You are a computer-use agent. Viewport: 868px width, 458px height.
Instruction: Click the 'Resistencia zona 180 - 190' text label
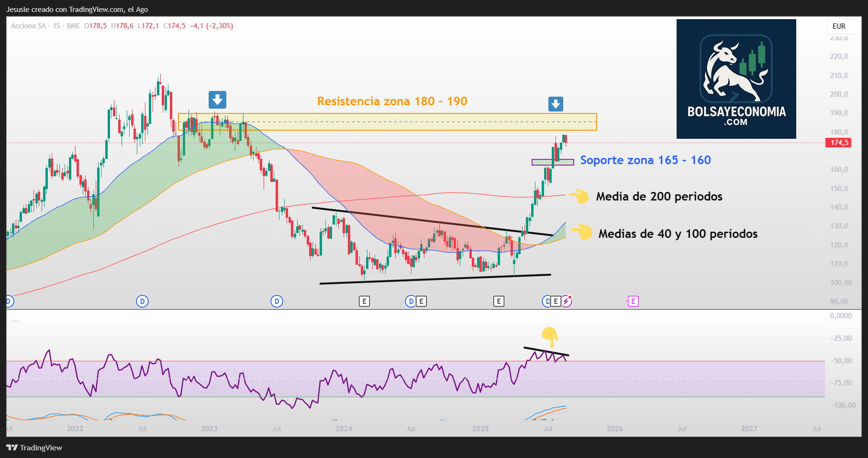pyautogui.click(x=392, y=101)
